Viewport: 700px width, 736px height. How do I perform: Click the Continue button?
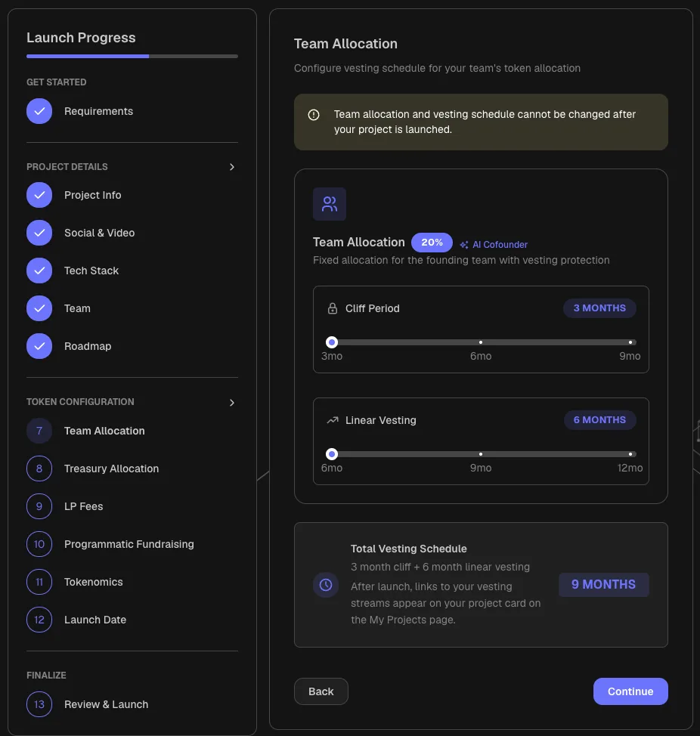pyautogui.click(x=630, y=691)
